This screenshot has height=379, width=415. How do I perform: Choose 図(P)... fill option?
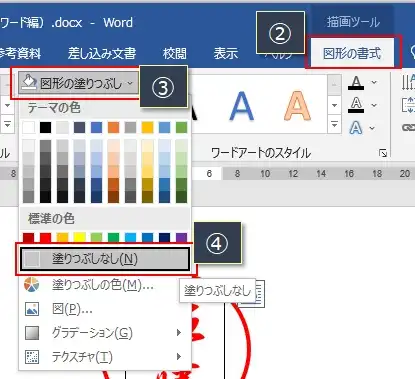[x=73, y=309]
